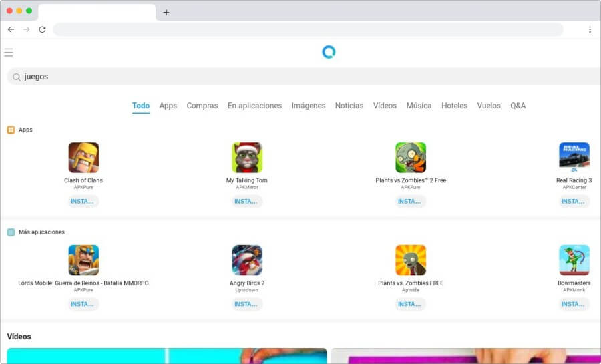The height and width of the screenshot is (364, 601).
Task: Click the Angry Birds 2 app icon
Action: pos(247,260)
